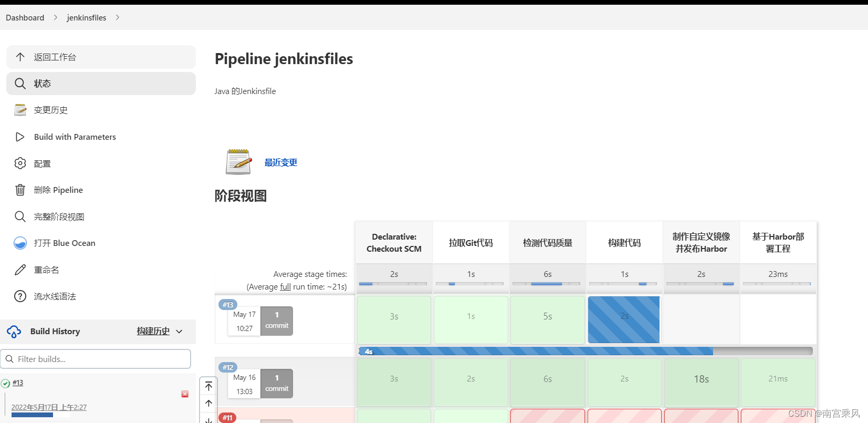Select the 状态 sidebar item
The image size is (868, 423).
pyautogui.click(x=101, y=84)
